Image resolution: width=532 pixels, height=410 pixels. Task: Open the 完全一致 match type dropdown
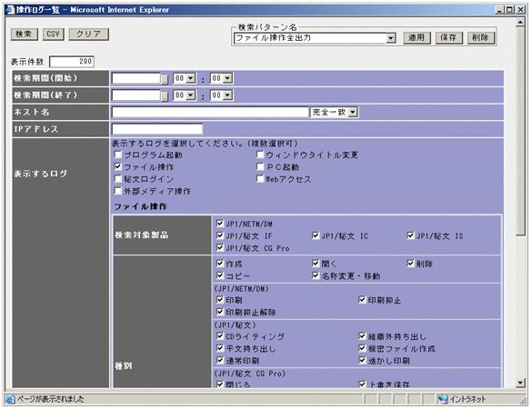pos(353,112)
